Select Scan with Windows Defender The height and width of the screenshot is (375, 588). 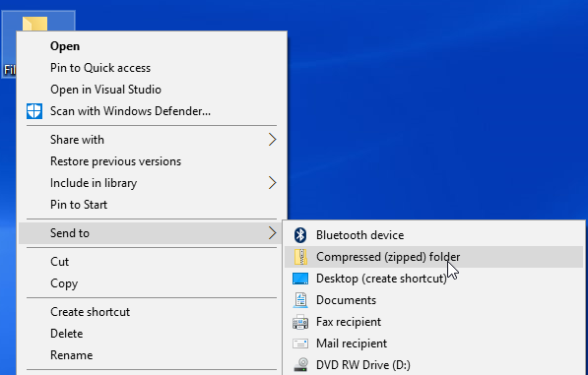pyautogui.click(x=152, y=111)
